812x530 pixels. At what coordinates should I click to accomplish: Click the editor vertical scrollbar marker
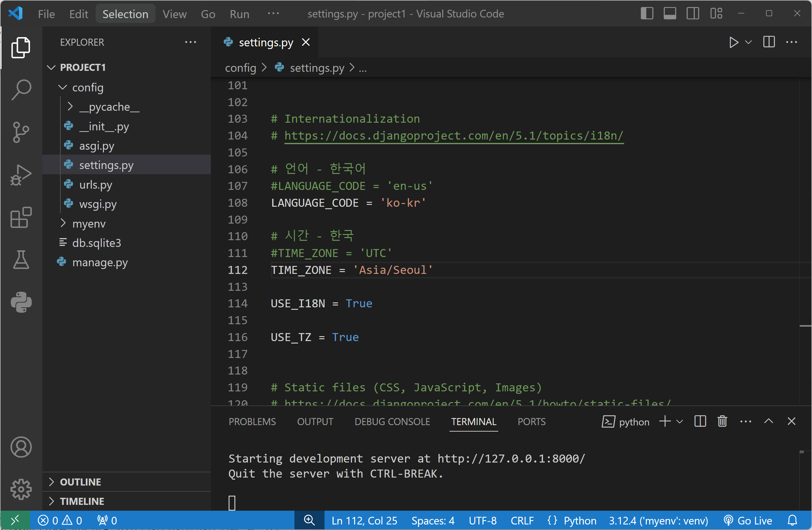tap(805, 326)
